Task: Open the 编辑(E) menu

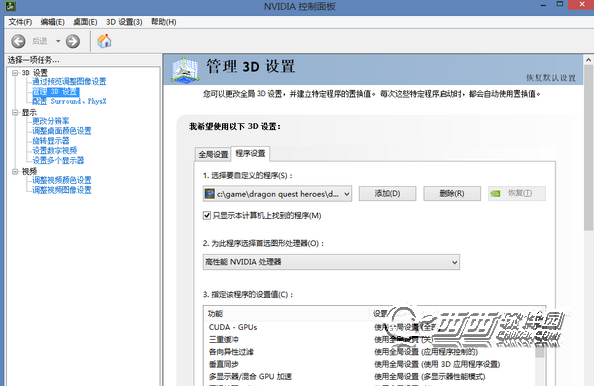Action: click(x=53, y=22)
